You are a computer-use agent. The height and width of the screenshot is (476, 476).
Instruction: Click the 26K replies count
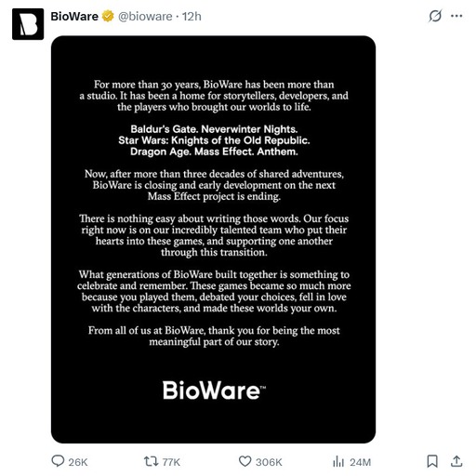78,462
